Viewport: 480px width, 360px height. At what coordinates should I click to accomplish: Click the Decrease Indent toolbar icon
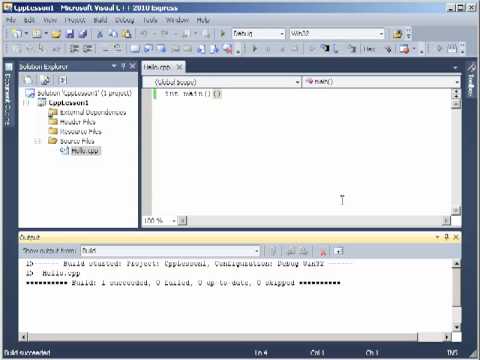(74, 49)
